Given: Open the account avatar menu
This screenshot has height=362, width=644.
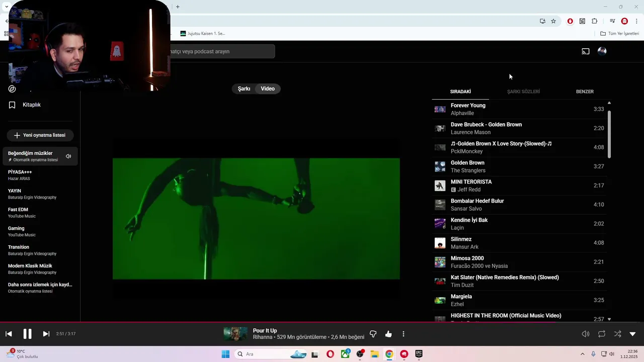Looking at the screenshot, I should coord(602,51).
